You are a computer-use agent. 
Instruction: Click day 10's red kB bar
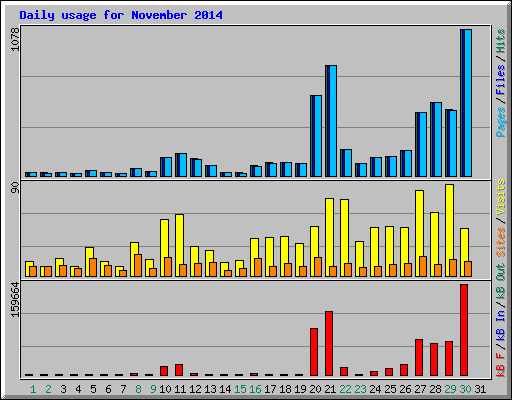tap(164, 371)
